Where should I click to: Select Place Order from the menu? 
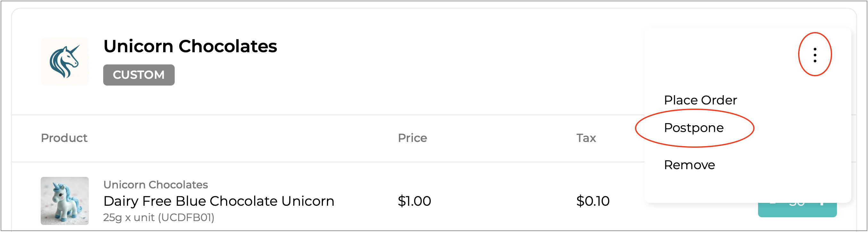(x=700, y=100)
